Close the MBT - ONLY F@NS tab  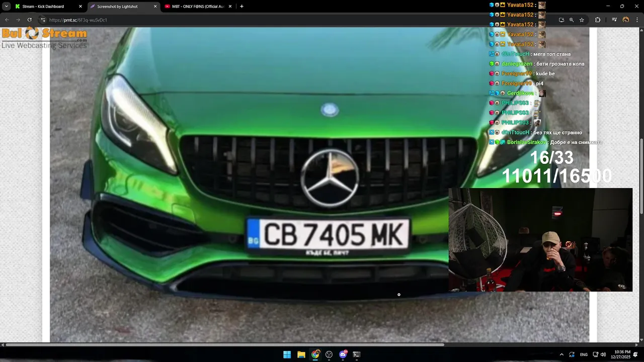click(x=230, y=7)
